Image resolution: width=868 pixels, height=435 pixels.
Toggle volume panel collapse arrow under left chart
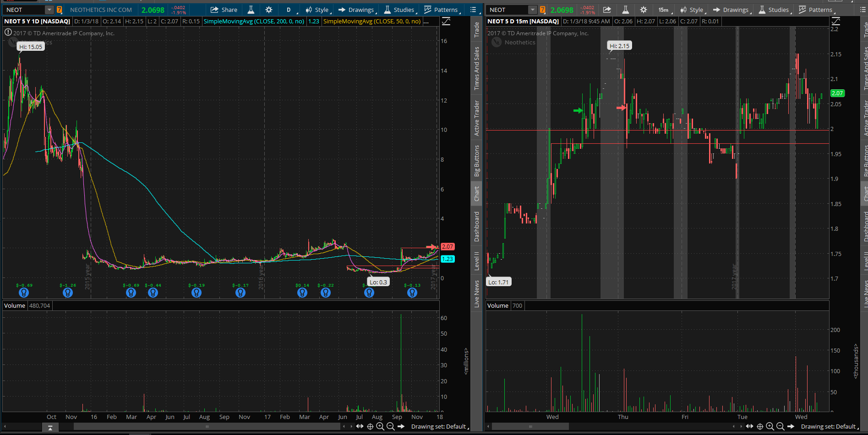point(50,428)
